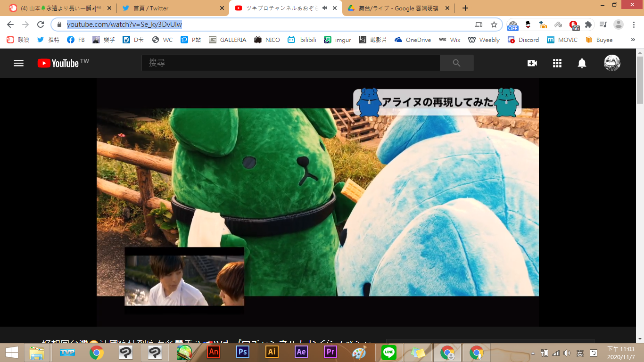The width and height of the screenshot is (644, 362).
Task: Click the video player to pause
Action: [x=318, y=202]
